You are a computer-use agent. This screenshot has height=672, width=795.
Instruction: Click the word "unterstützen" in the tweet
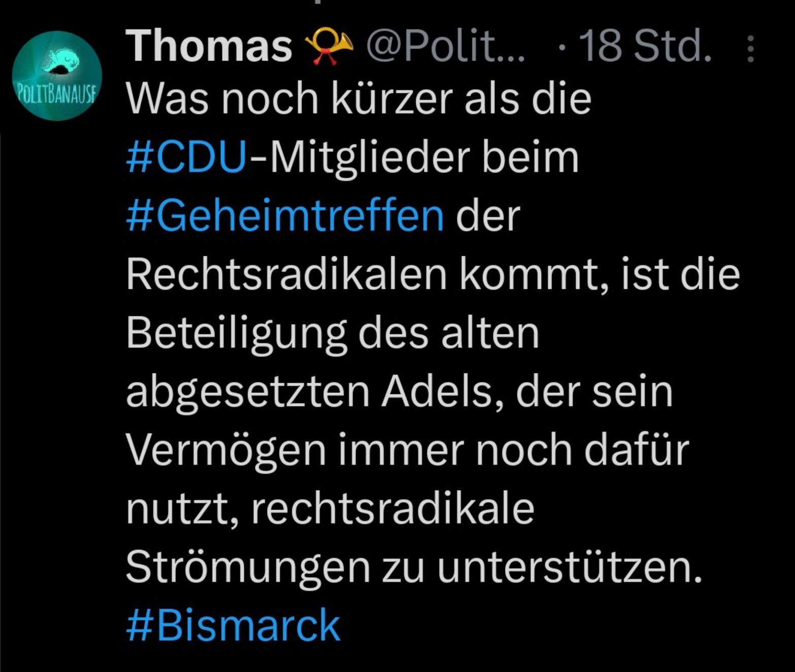[569, 567]
